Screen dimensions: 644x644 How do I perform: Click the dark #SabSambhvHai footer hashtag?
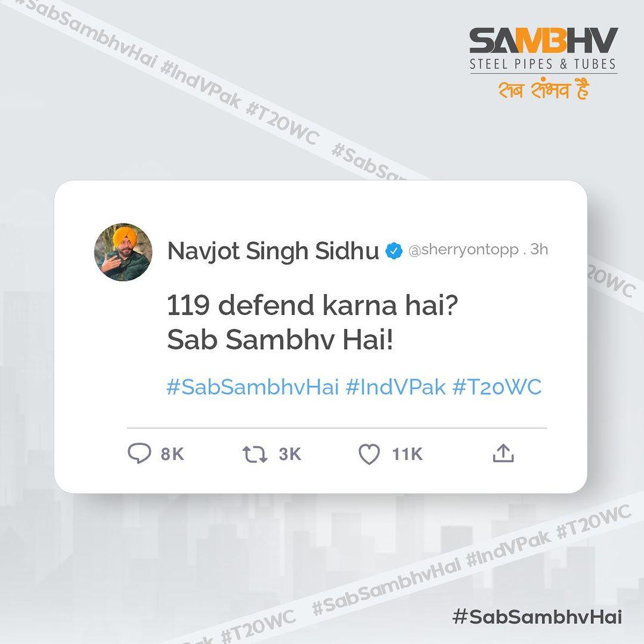(x=537, y=617)
